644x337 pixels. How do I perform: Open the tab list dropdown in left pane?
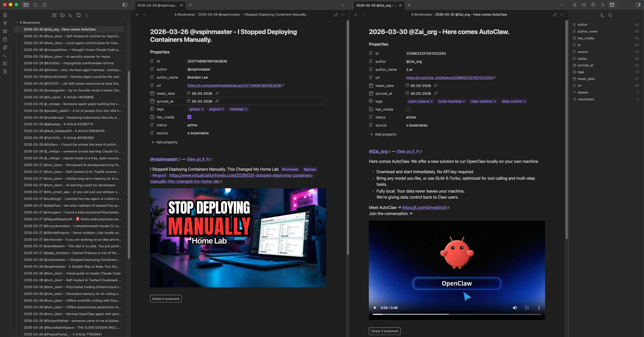pos(343,5)
